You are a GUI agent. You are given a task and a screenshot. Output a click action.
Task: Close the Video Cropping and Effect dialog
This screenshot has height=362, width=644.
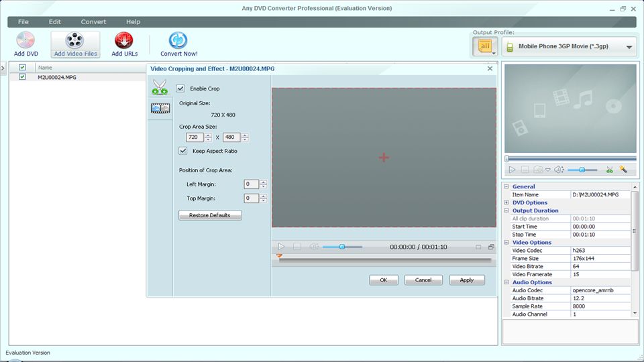490,68
